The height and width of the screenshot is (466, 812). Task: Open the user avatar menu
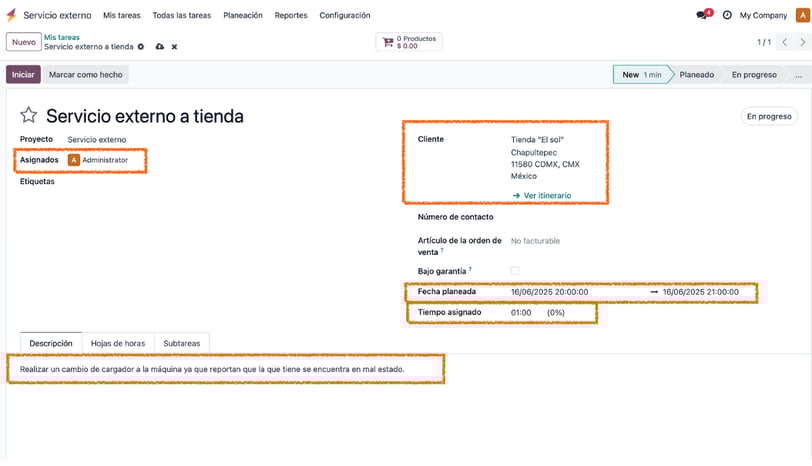(x=803, y=16)
